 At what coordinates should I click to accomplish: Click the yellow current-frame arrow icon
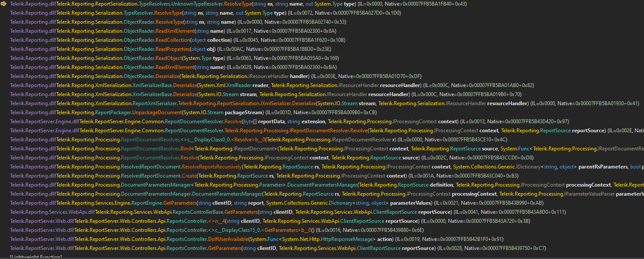point(3,4)
